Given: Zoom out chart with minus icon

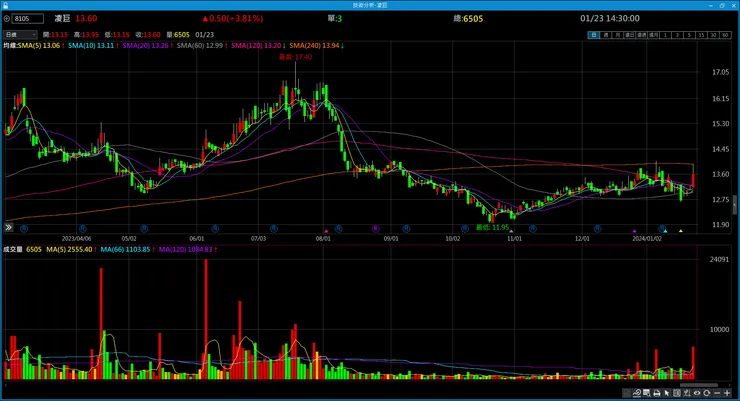Looking at the screenshot, I should pos(717,393).
